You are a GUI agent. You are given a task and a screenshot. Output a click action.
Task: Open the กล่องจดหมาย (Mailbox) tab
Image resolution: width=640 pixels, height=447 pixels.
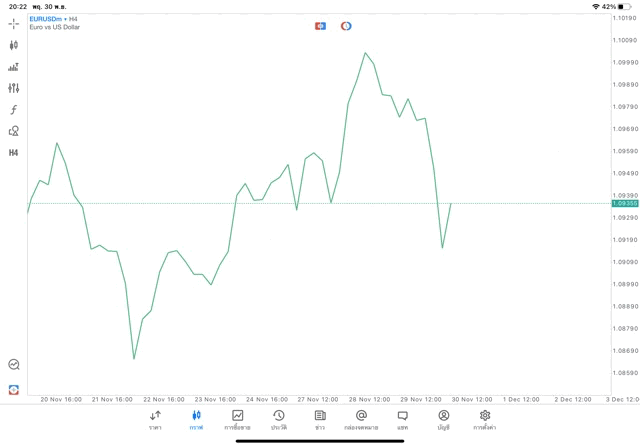tap(361, 419)
